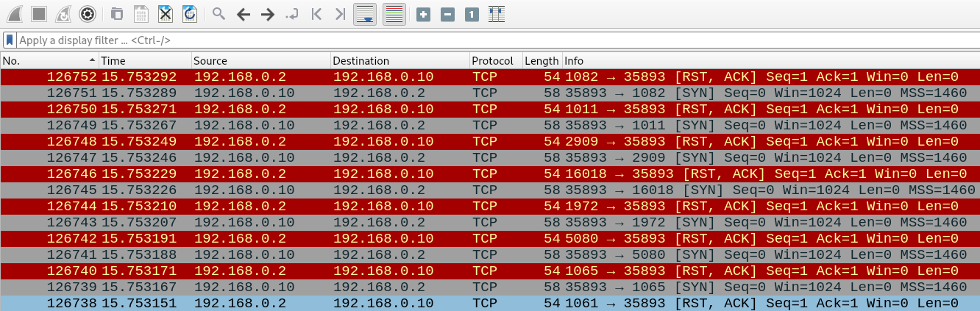Jump to the last packet
This screenshot has width=980, height=311.
coord(340,14)
